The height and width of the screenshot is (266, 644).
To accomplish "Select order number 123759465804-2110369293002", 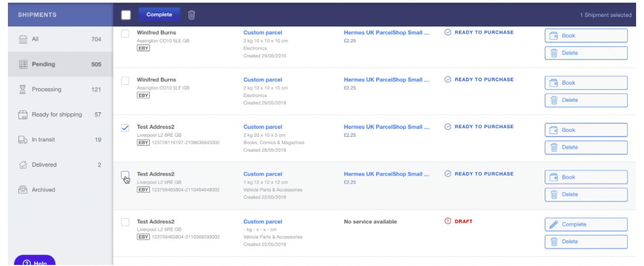I will tap(186, 236).
